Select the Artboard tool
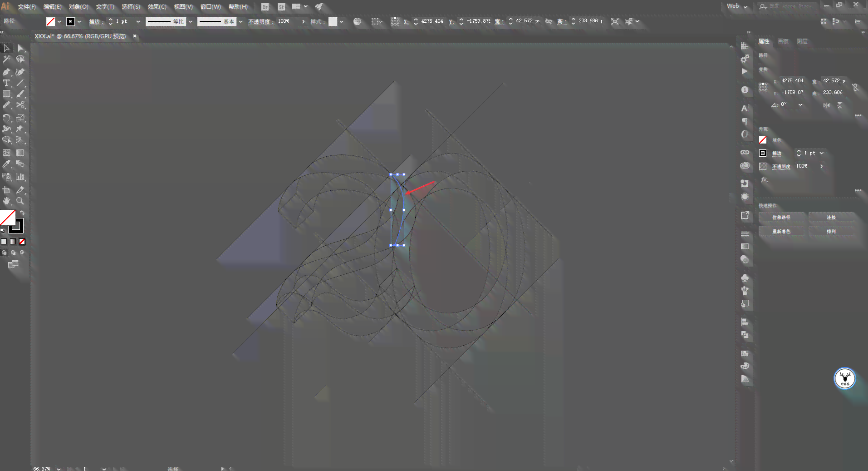The image size is (868, 471). [6, 190]
